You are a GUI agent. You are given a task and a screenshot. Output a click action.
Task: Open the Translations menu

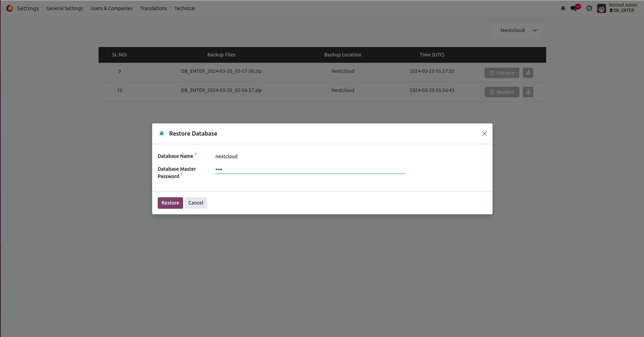(153, 8)
